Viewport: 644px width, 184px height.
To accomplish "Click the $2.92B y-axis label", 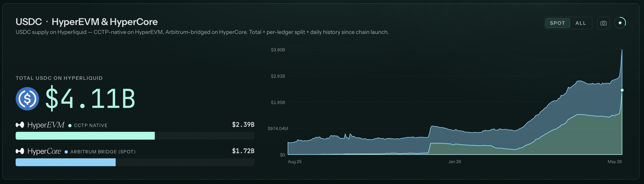I will click(278, 76).
